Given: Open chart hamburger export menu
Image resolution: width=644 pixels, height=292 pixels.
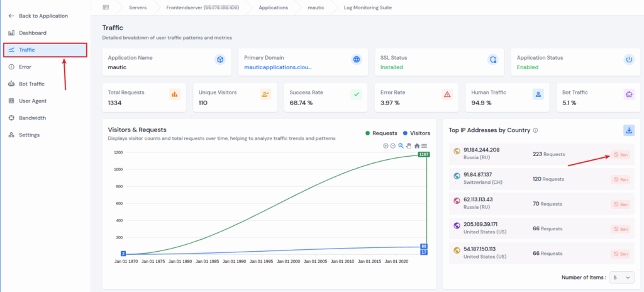Looking at the screenshot, I should 425,145.
